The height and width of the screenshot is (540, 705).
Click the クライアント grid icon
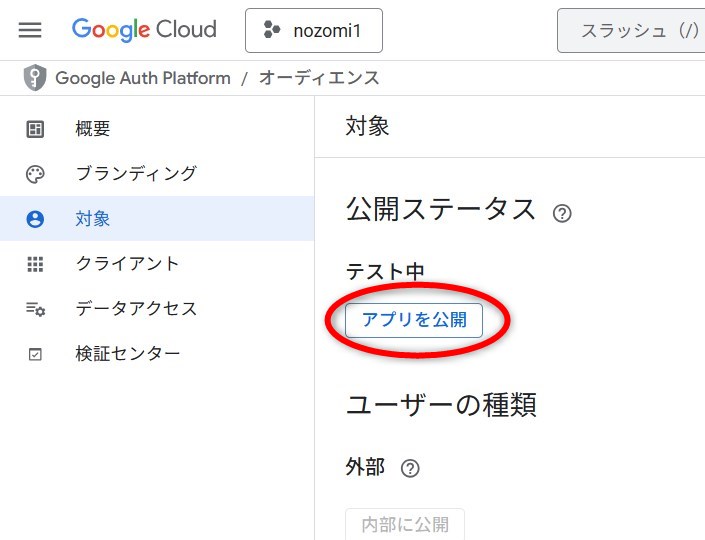(x=35, y=264)
